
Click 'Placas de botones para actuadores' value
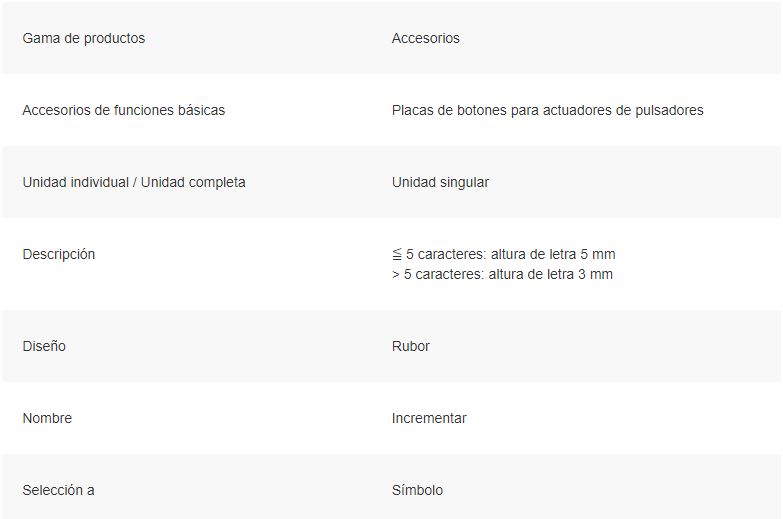tap(547, 110)
